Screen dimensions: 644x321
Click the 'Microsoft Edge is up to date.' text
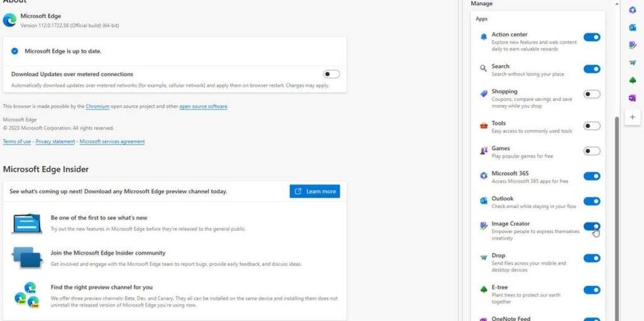coord(63,52)
